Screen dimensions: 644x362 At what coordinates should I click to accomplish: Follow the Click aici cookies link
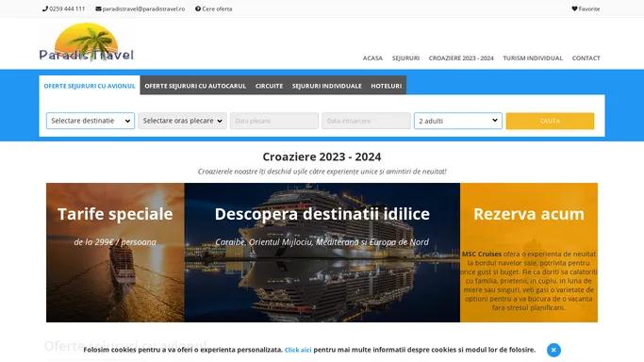click(298, 350)
